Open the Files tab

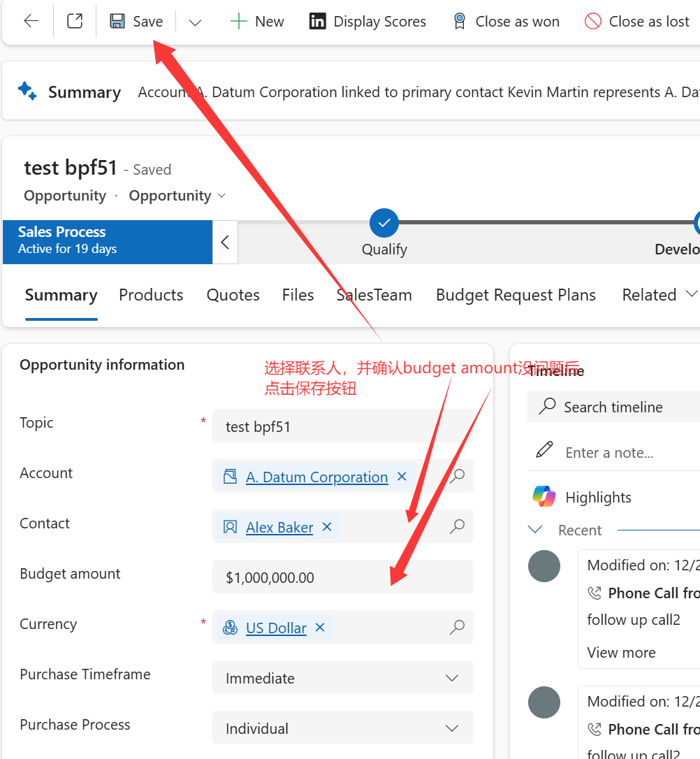[298, 295]
